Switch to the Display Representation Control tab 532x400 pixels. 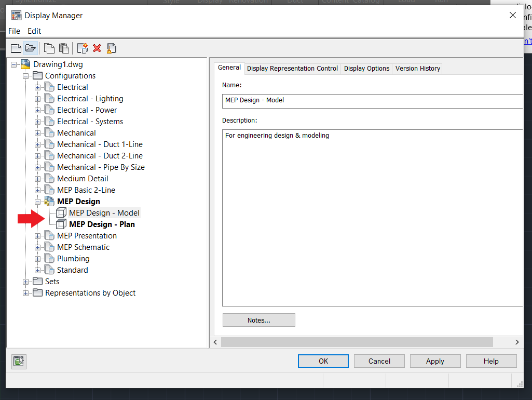click(x=292, y=68)
